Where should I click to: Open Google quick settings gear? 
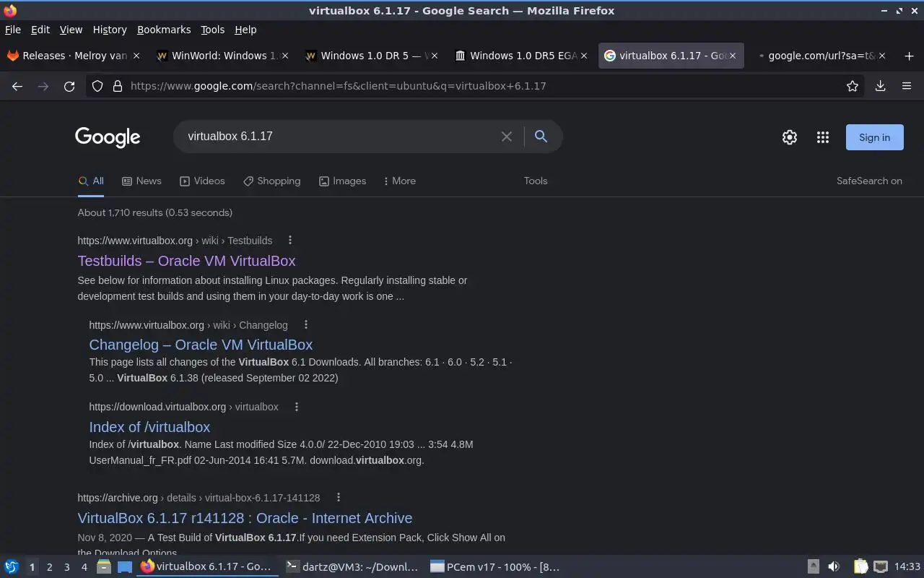pos(790,137)
